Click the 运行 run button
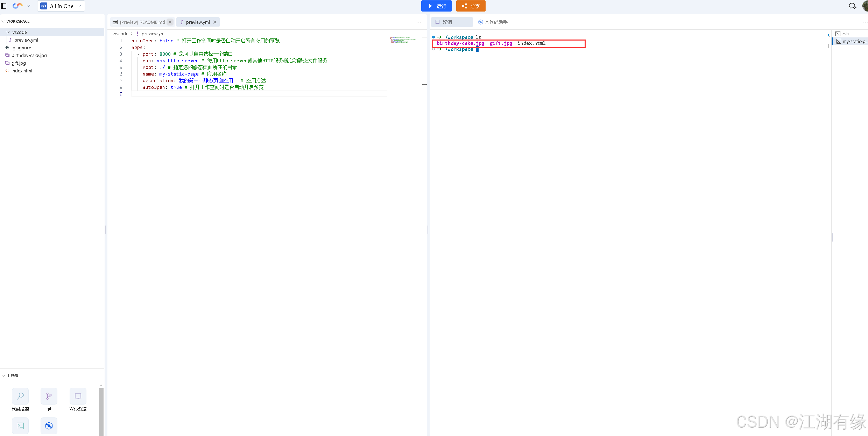 436,6
